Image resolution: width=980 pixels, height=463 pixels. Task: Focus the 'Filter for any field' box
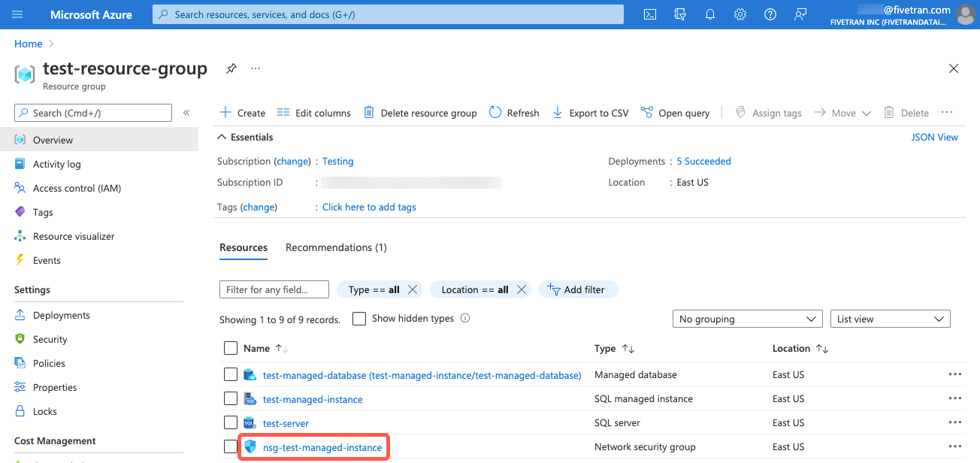pos(274,289)
